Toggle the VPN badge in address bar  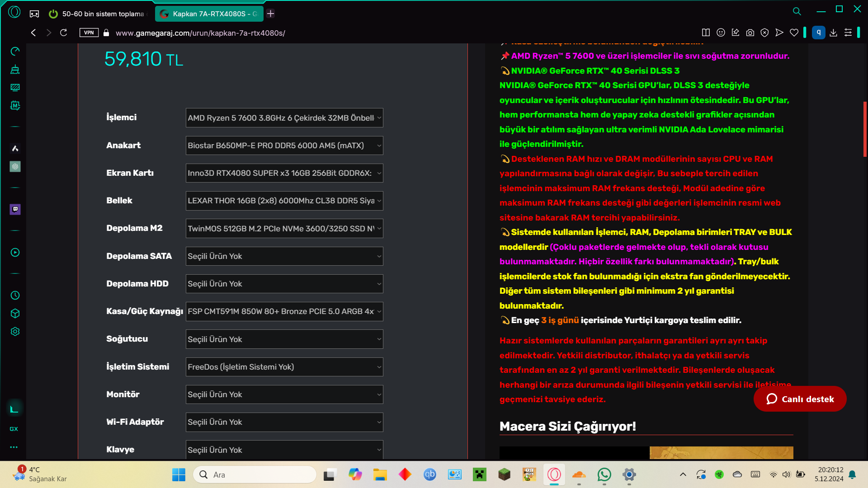click(89, 33)
